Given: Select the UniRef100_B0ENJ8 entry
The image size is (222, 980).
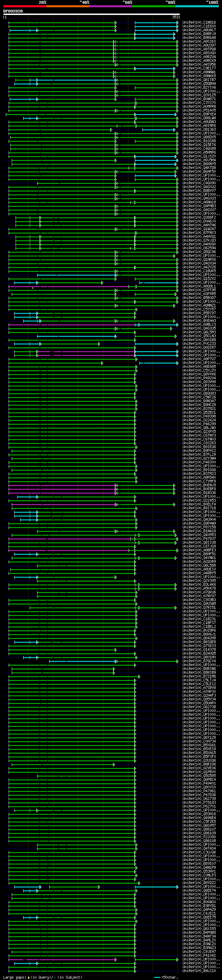Looking at the screenshot, I should pyautogui.click(x=199, y=485).
